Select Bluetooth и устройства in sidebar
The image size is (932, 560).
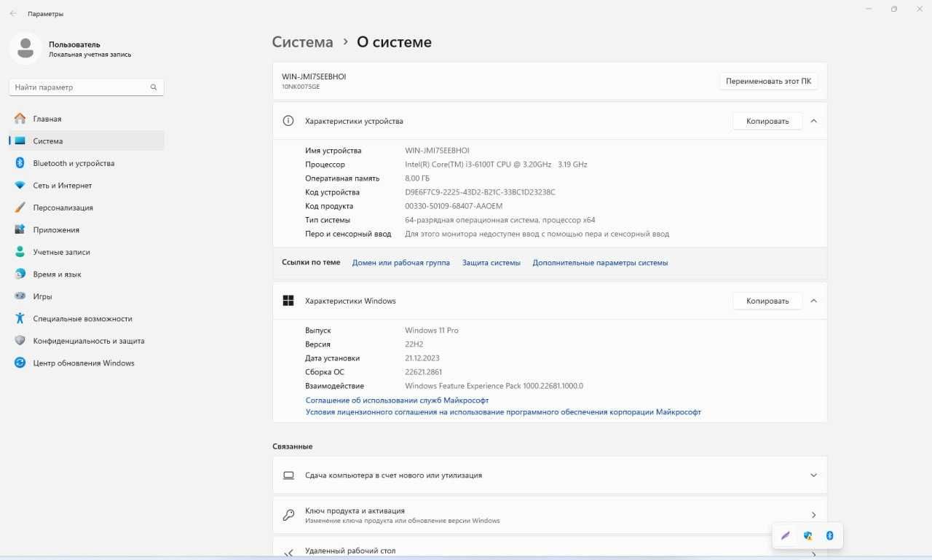(87, 163)
